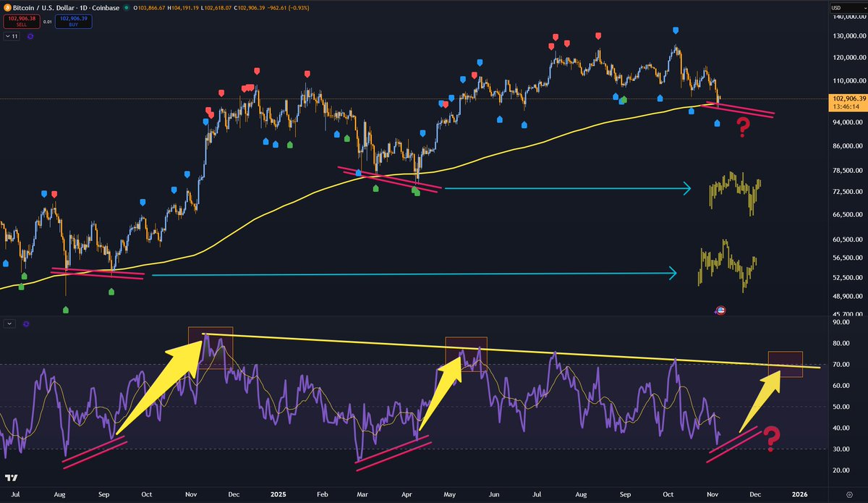Click the 2025 label on time axis
Screen dimensions: 868x503
pyautogui.click(x=278, y=494)
